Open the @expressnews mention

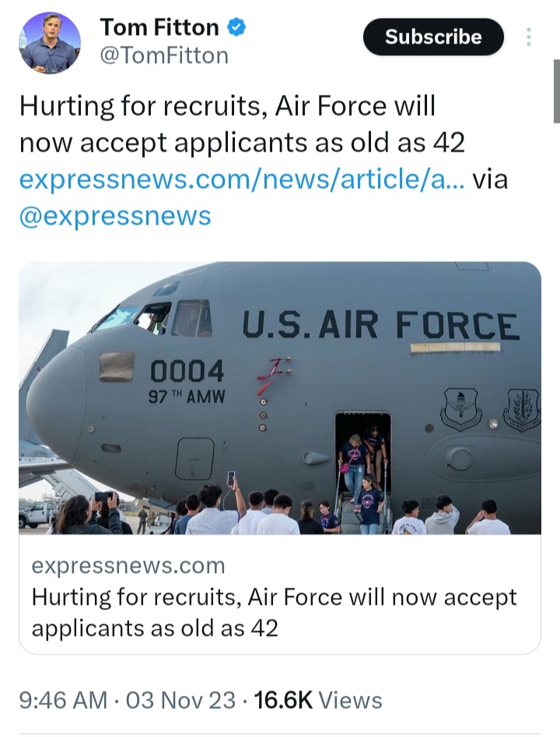pos(115,216)
